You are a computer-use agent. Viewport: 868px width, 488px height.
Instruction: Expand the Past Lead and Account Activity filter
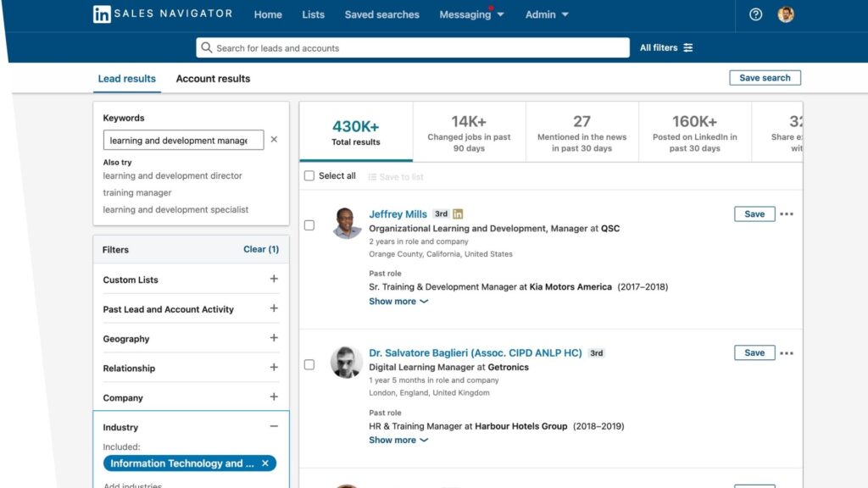click(x=274, y=308)
